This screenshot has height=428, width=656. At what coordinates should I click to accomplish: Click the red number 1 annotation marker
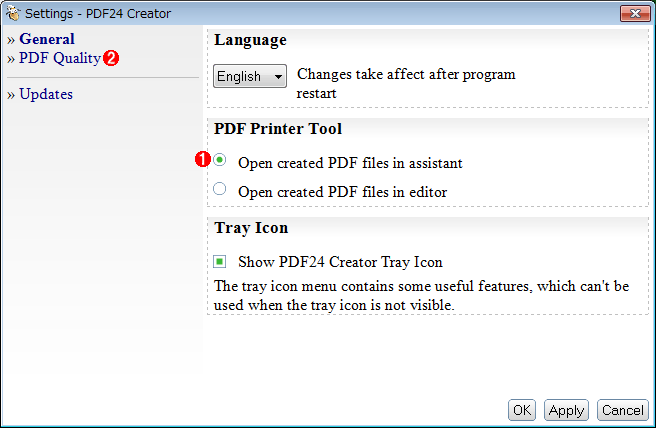pyautogui.click(x=202, y=159)
